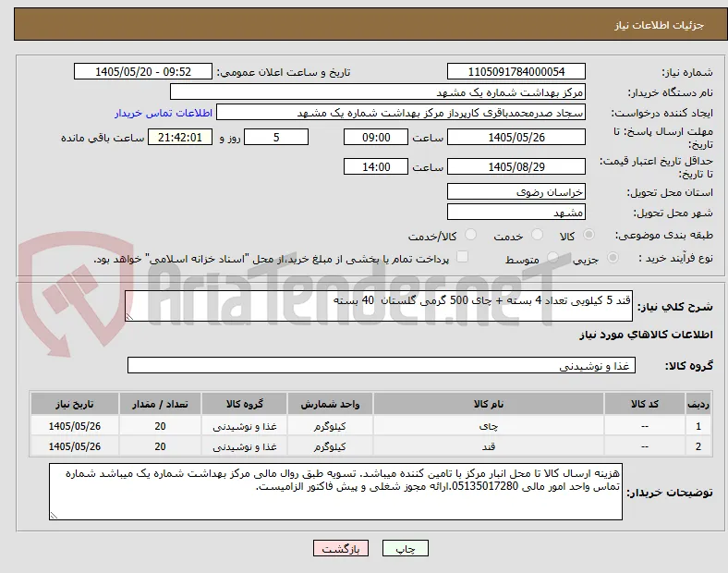Click the need number field 1105091784000054
728x573 pixels.
click(x=516, y=71)
